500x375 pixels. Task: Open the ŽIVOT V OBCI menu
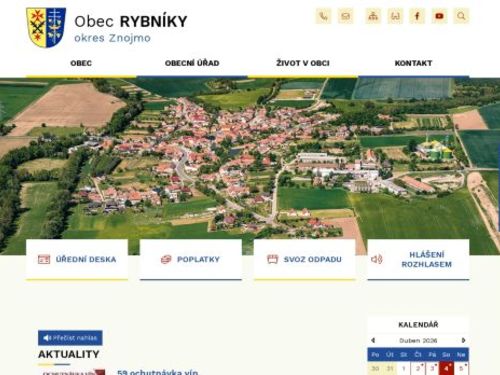[303, 63]
